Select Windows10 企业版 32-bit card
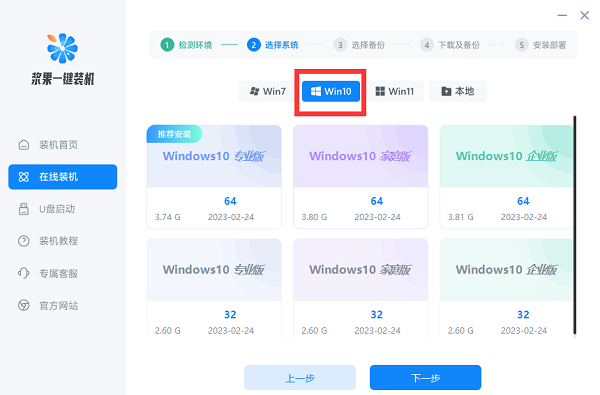 coord(506,289)
